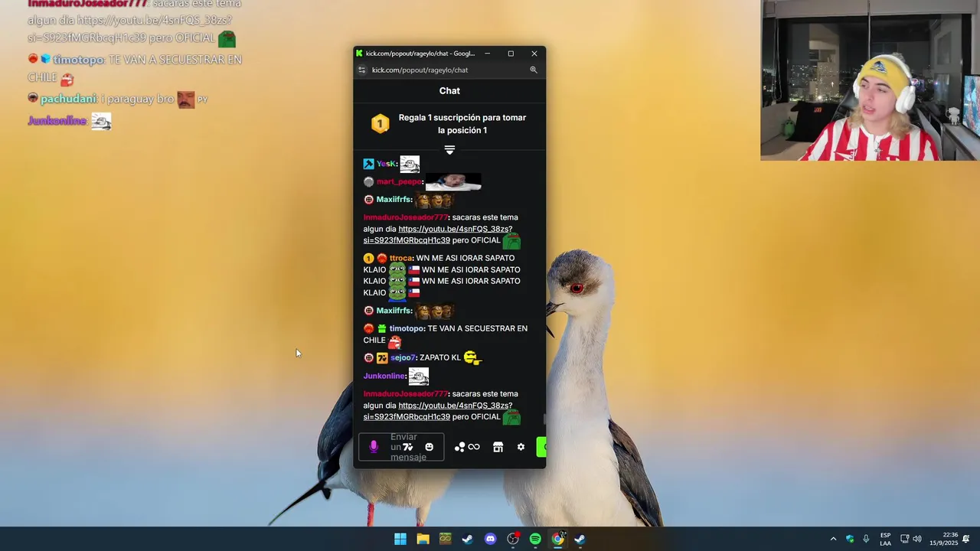
Task: Click 'Regala 1 suscripción para tomar la posición 1'
Action: (462, 124)
